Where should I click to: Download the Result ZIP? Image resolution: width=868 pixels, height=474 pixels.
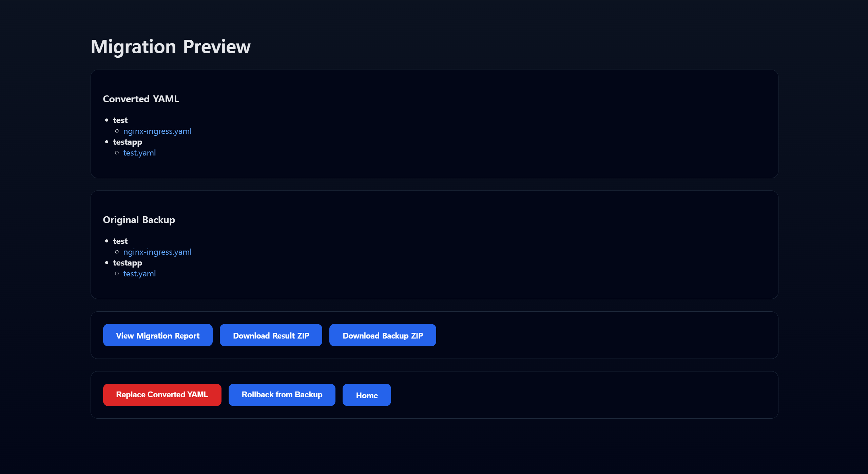pyautogui.click(x=271, y=335)
